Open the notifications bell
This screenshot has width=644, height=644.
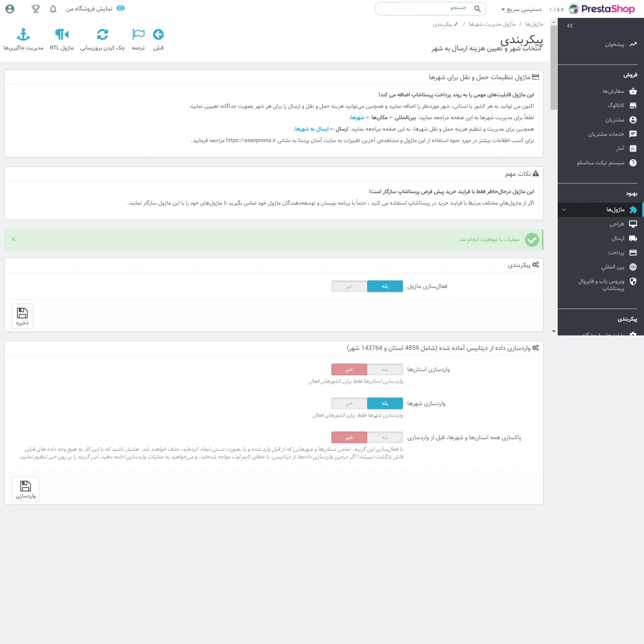pos(53,8)
